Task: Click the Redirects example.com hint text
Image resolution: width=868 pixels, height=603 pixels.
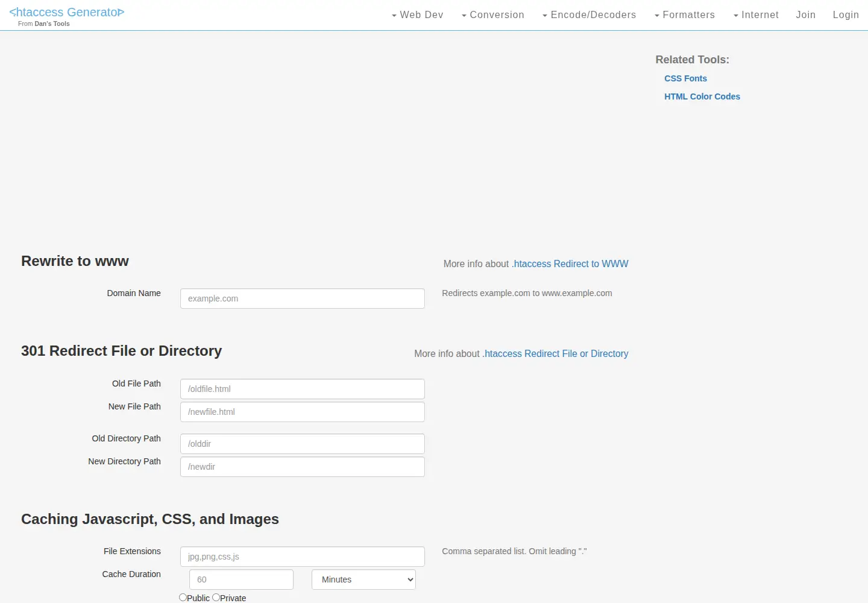Action: (x=527, y=293)
